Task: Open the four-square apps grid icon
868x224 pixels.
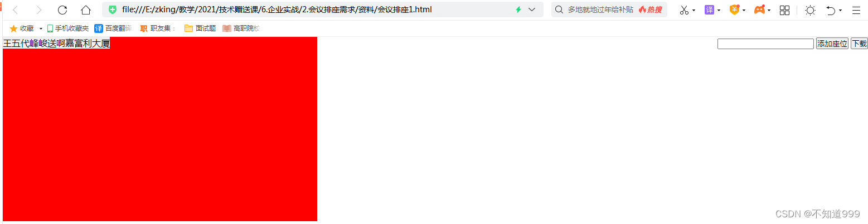Action: pyautogui.click(x=784, y=10)
